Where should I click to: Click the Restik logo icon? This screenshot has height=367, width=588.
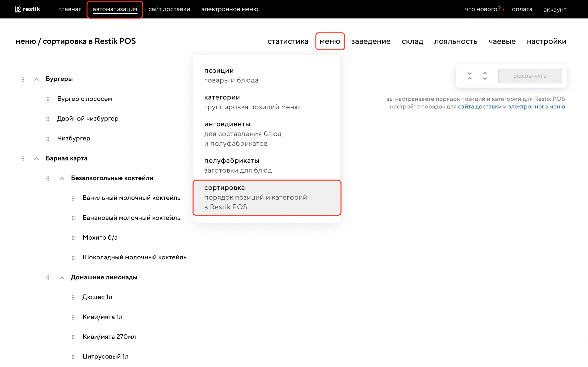pyautogui.click(x=18, y=9)
